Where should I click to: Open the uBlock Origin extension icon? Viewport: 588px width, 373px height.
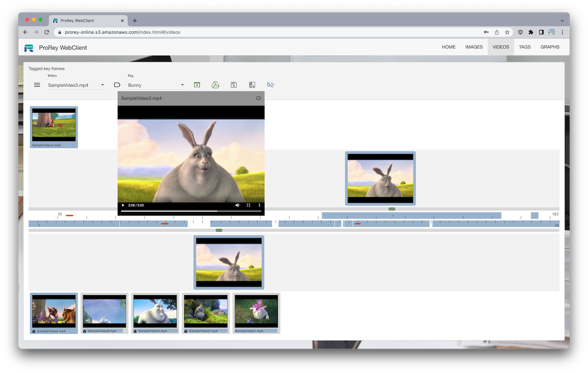pyautogui.click(x=520, y=32)
